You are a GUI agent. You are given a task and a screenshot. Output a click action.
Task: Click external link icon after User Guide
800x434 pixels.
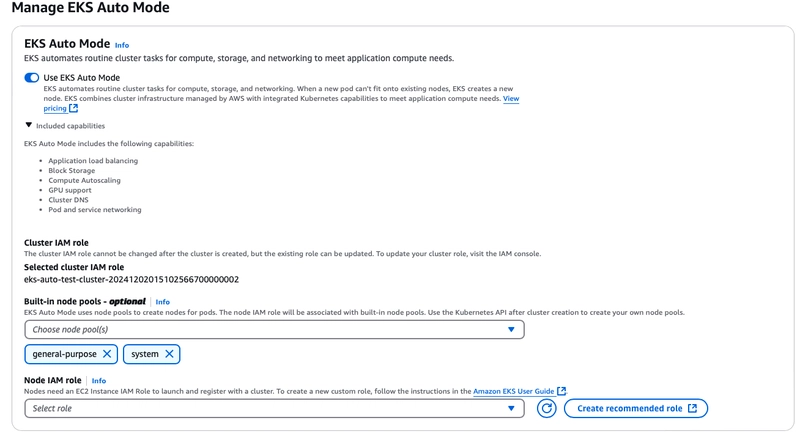(x=562, y=391)
